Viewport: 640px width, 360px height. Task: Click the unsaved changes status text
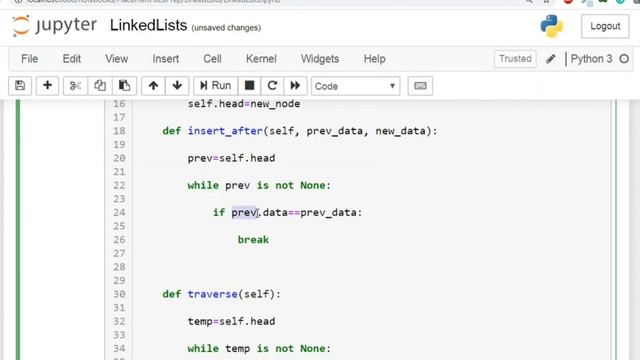pos(226,28)
